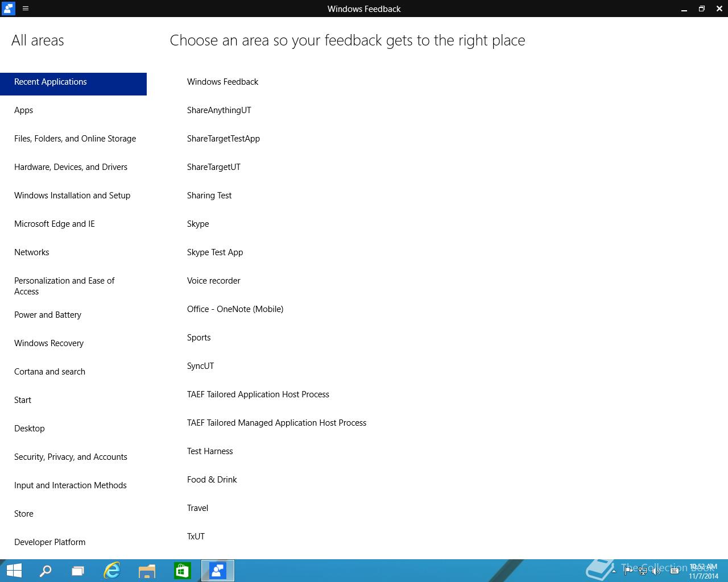Choose the SyncUT application

pyautogui.click(x=200, y=366)
